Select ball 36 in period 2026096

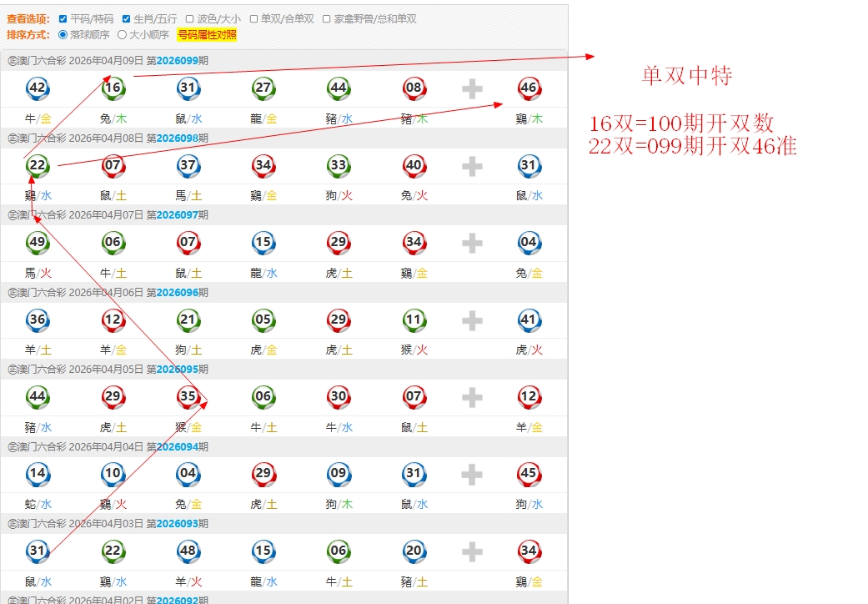38,320
